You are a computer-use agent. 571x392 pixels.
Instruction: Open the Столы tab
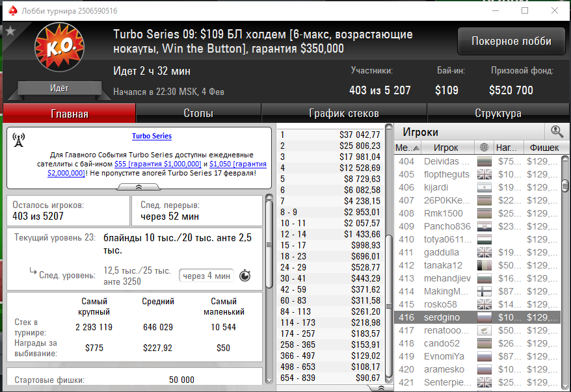198,113
